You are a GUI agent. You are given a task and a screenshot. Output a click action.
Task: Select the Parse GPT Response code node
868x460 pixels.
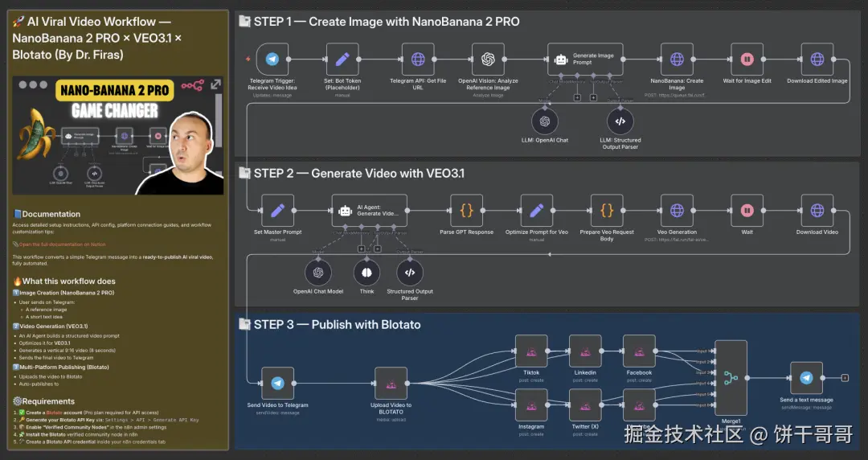(x=466, y=211)
